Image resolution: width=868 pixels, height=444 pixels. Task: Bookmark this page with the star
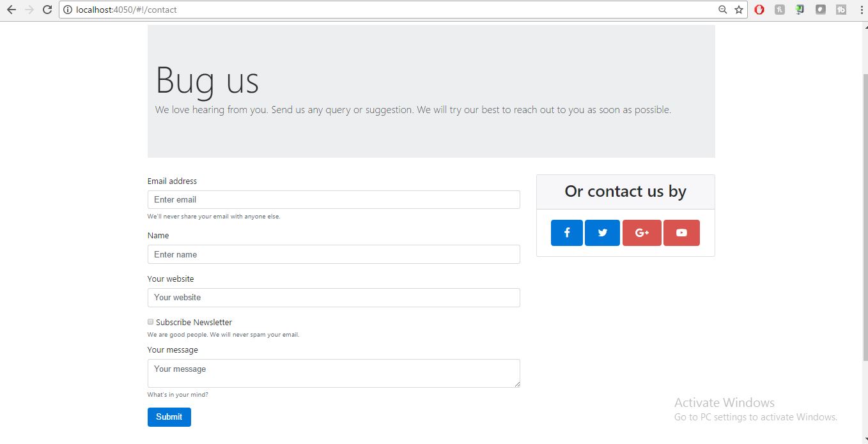click(739, 10)
